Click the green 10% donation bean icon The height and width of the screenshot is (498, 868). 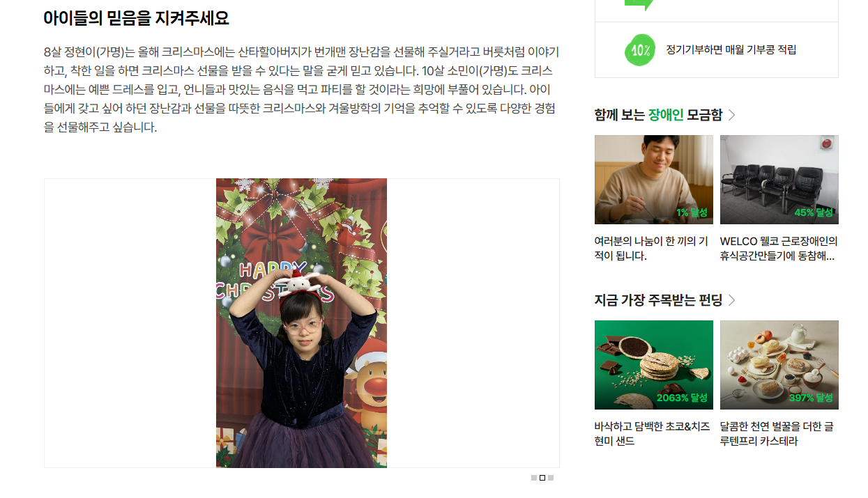click(640, 49)
